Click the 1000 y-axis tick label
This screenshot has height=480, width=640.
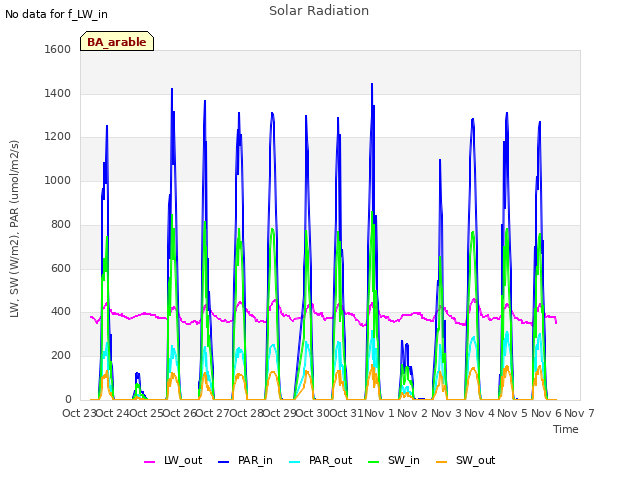(58, 180)
